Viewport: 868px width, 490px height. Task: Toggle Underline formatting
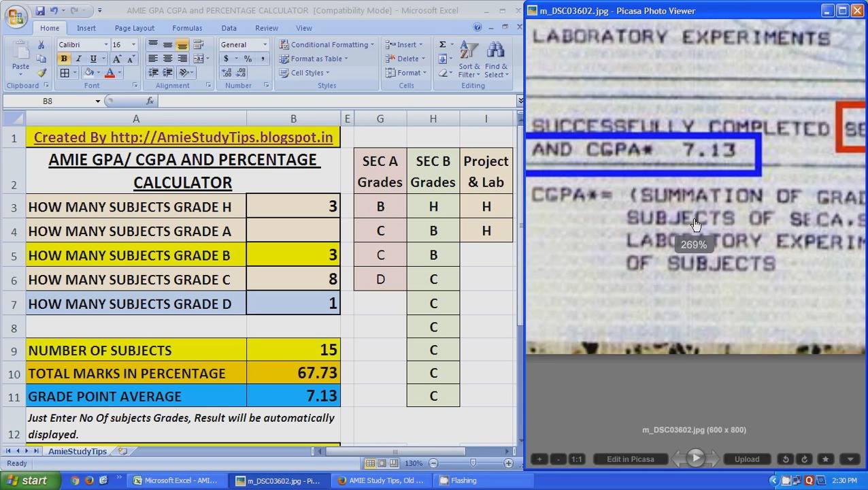(x=93, y=59)
